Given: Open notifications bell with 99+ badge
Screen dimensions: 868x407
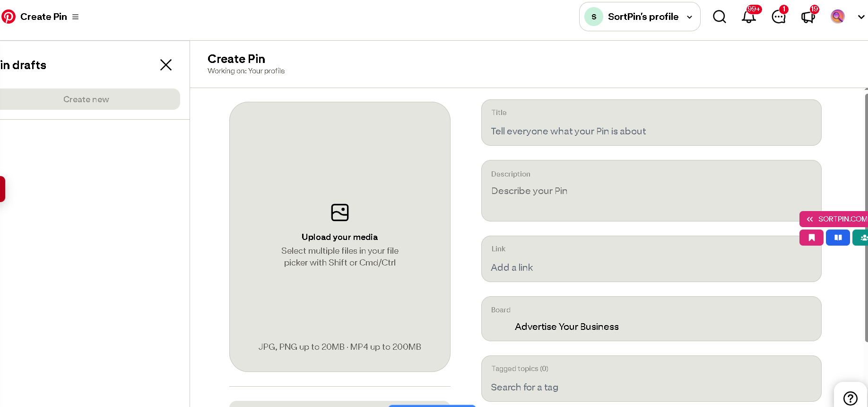Looking at the screenshot, I should click(749, 17).
